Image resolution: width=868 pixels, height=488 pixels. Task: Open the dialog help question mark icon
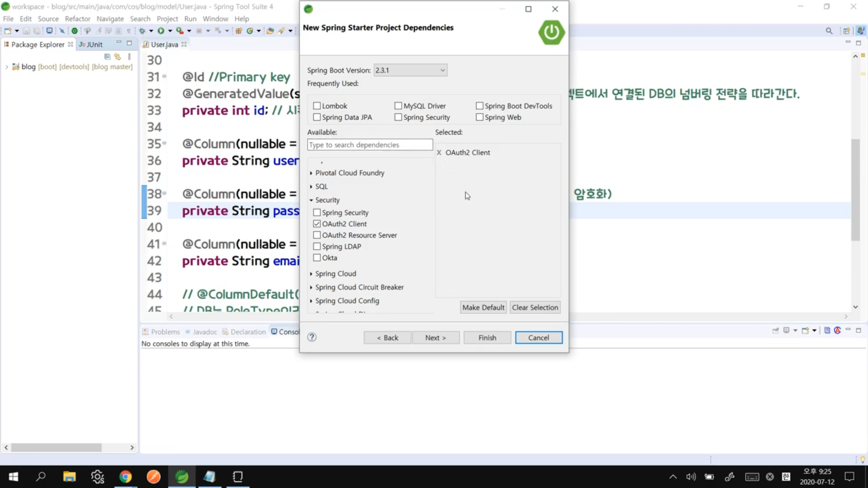(312, 337)
